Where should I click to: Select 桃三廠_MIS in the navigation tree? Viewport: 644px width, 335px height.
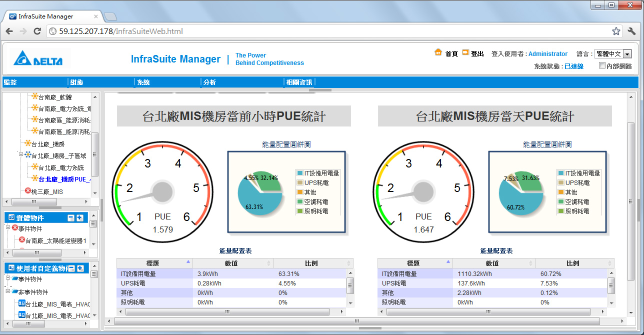pyautogui.click(x=47, y=191)
